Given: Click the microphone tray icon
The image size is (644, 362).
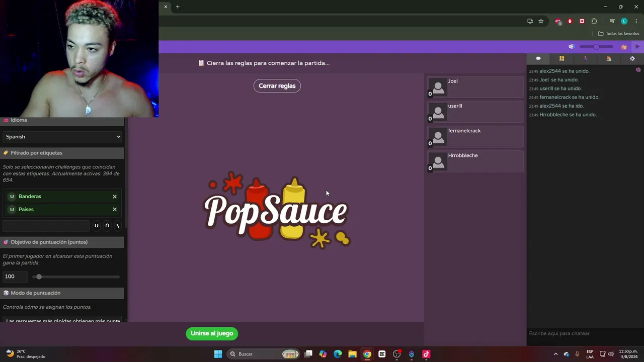Looking at the screenshot, I should pyautogui.click(x=577, y=354).
